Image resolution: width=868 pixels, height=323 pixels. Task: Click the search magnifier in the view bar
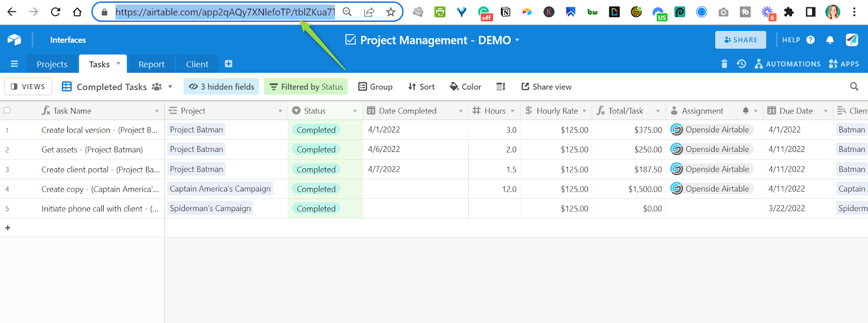point(854,87)
